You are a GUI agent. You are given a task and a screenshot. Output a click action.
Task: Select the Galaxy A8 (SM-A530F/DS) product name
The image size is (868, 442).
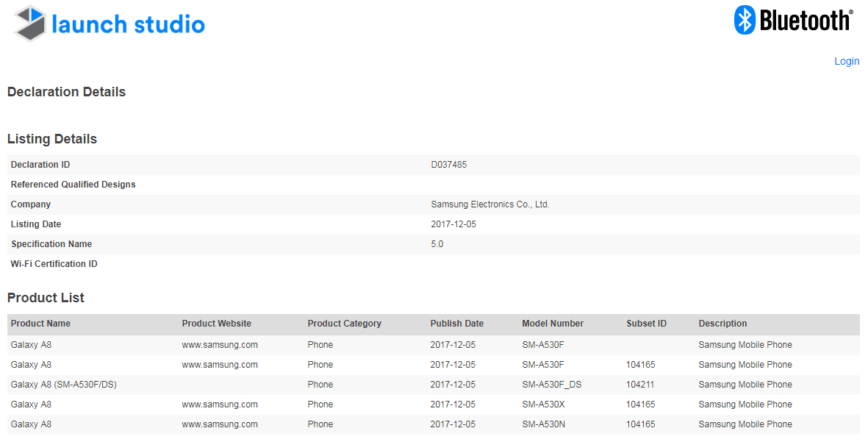(x=64, y=385)
